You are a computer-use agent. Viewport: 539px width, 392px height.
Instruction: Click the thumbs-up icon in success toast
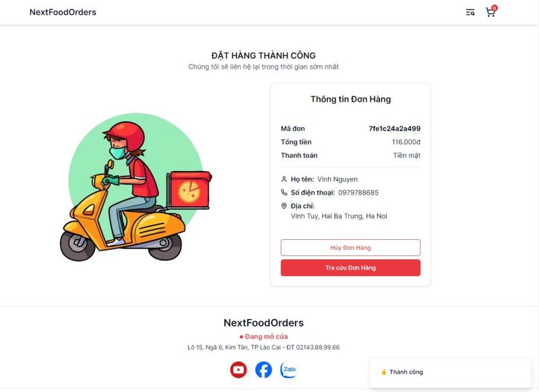coord(383,372)
